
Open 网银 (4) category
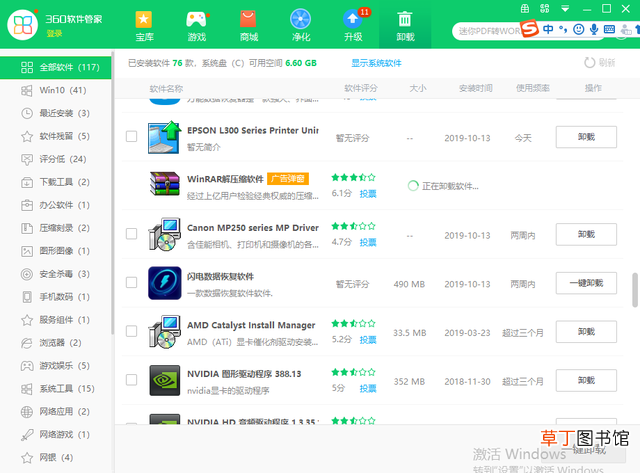point(56,457)
